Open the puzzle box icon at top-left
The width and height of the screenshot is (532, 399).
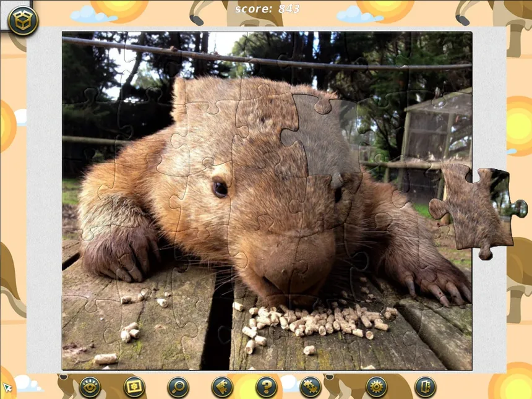coord(23,20)
